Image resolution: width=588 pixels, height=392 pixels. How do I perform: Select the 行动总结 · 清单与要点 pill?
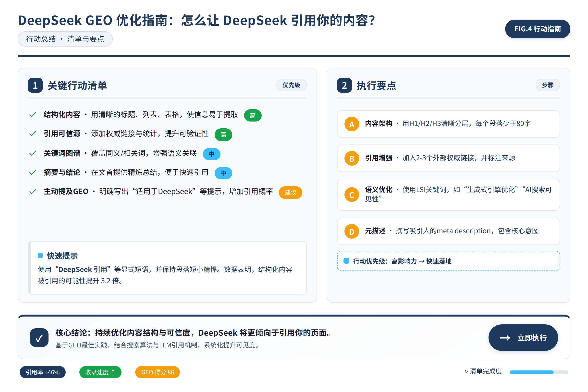[x=65, y=39]
